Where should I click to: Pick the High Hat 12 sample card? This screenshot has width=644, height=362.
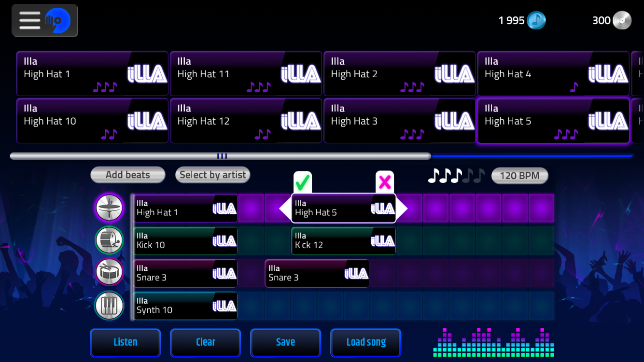(x=246, y=121)
